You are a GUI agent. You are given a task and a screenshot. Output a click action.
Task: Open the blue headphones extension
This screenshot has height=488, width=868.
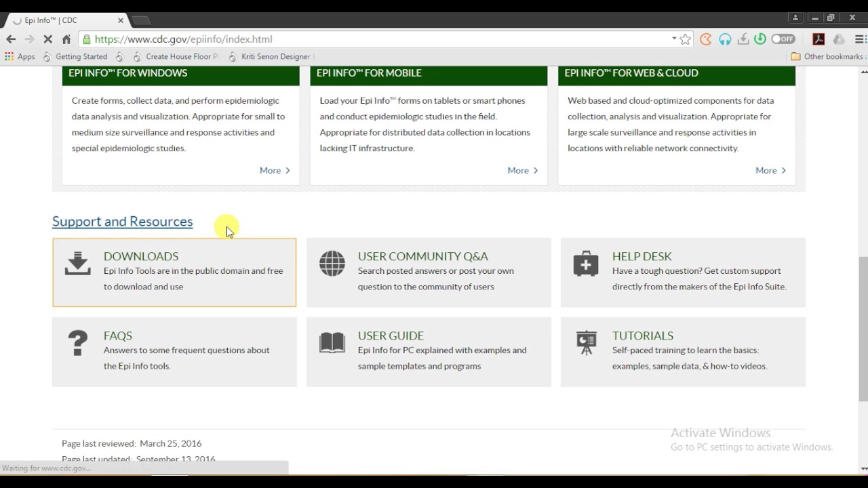tap(725, 39)
